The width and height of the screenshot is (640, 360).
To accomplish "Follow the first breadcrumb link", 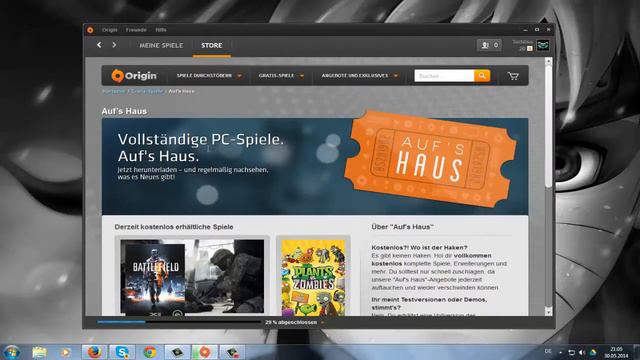I will click(113, 91).
